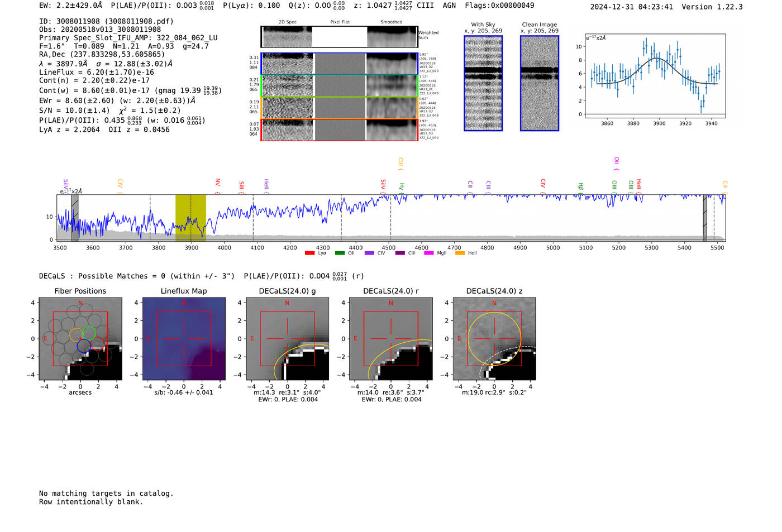Click the 'Version 1.22.3' text
The height and width of the screenshot is (532, 782).
[x=712, y=7]
